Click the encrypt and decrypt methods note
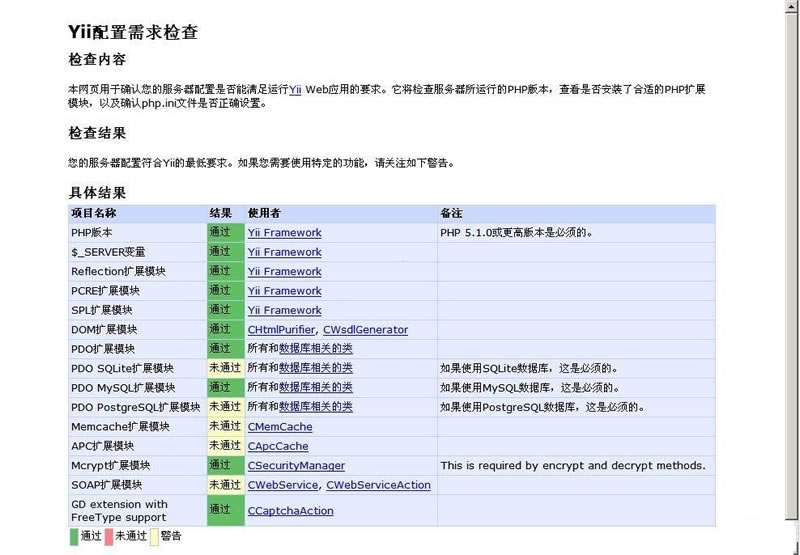 click(573, 465)
